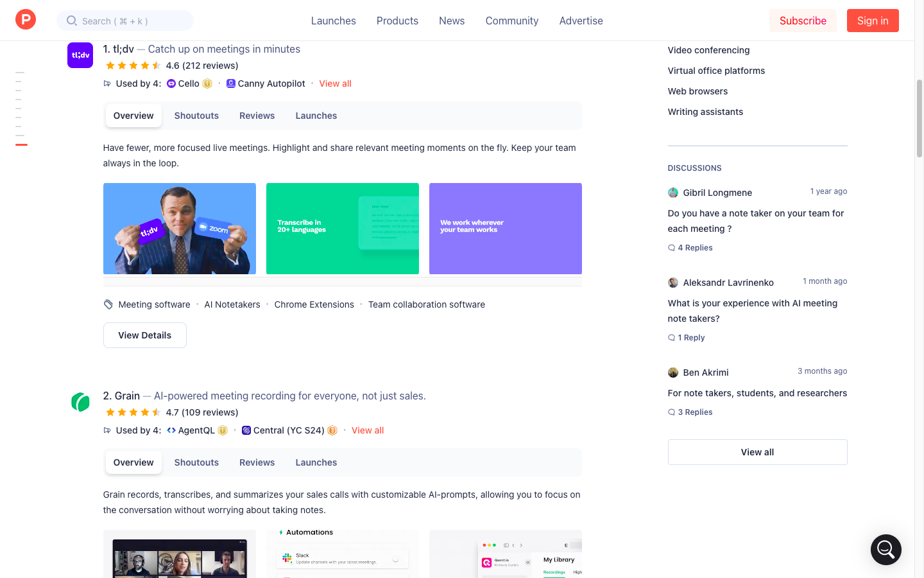Click View all discussions button
Viewport: 924px width, 578px height.
pyautogui.click(x=757, y=452)
